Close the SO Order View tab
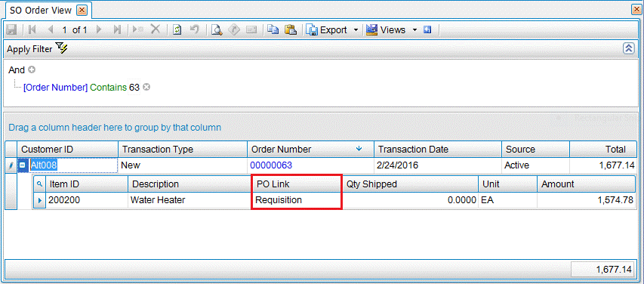Image resolution: width=644 pixels, height=284 pixels. tap(82, 11)
